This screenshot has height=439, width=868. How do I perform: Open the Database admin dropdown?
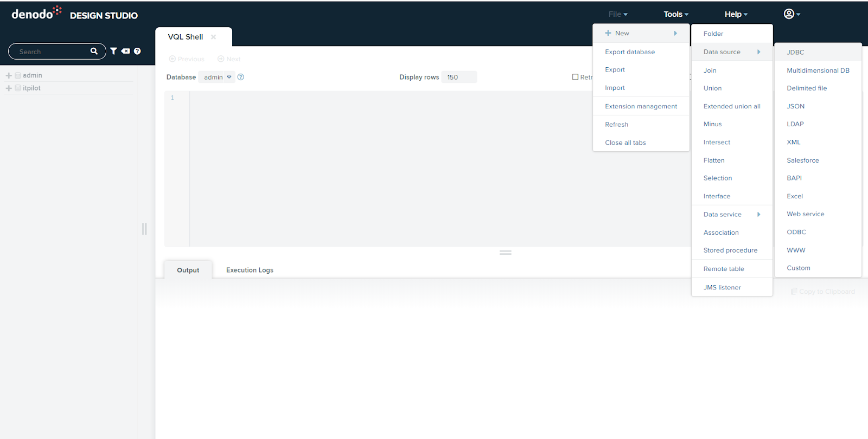[217, 77]
